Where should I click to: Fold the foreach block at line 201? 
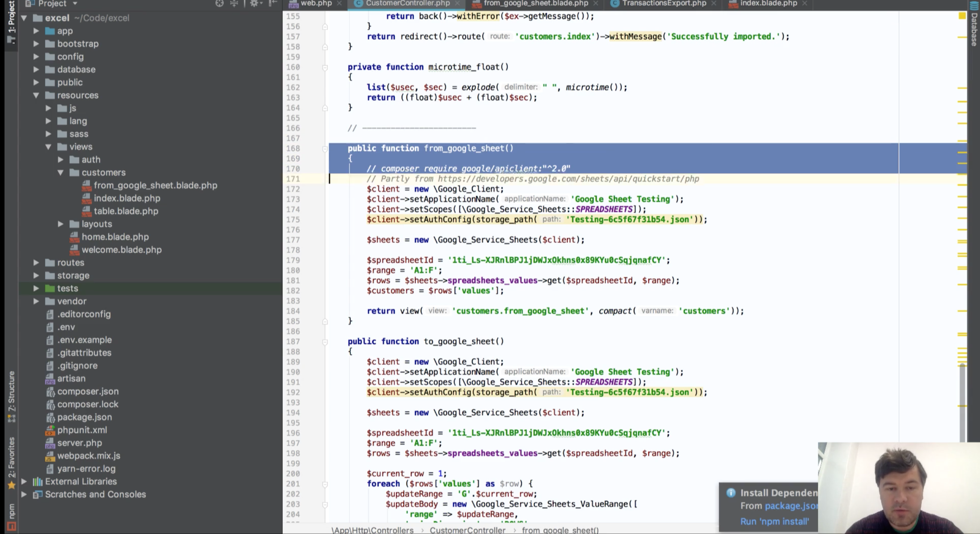[x=325, y=484]
